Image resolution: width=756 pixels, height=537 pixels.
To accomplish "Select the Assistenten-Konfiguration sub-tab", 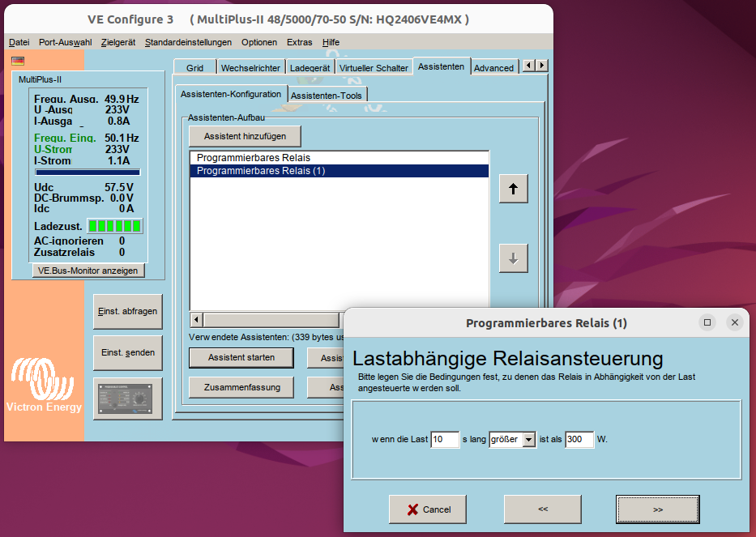I will (231, 94).
